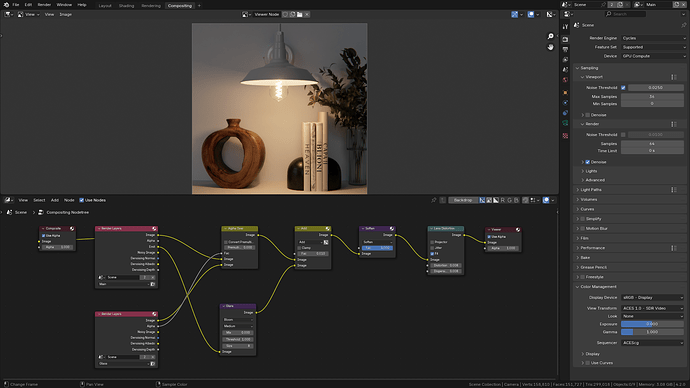Show blue channel in backdrop
This screenshot has width=690, height=388.
[517, 200]
